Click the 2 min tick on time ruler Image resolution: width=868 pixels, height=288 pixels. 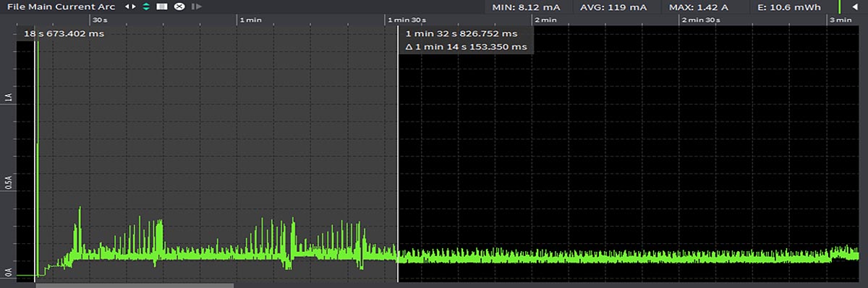pyautogui.click(x=545, y=20)
